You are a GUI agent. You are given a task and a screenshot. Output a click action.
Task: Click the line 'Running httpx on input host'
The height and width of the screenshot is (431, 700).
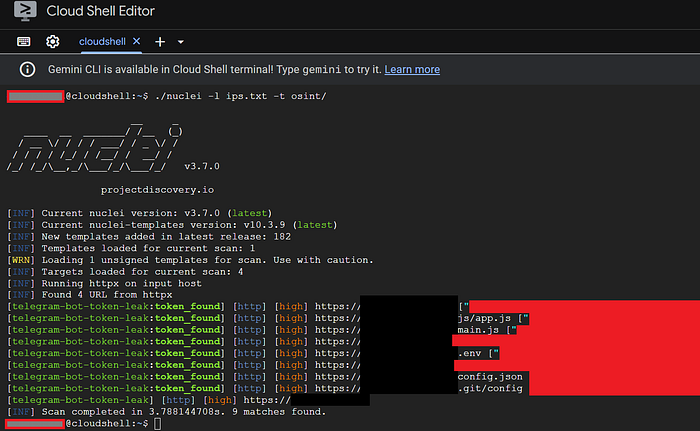pos(104,283)
